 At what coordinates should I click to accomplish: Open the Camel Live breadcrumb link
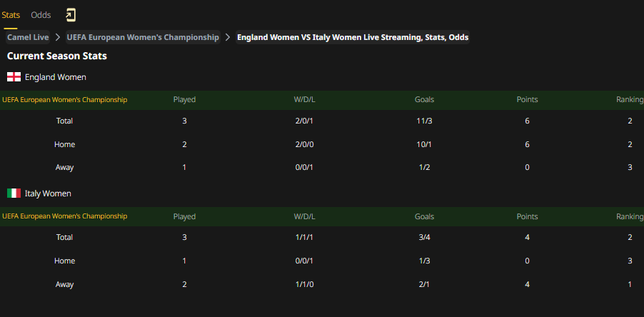pyautogui.click(x=28, y=37)
